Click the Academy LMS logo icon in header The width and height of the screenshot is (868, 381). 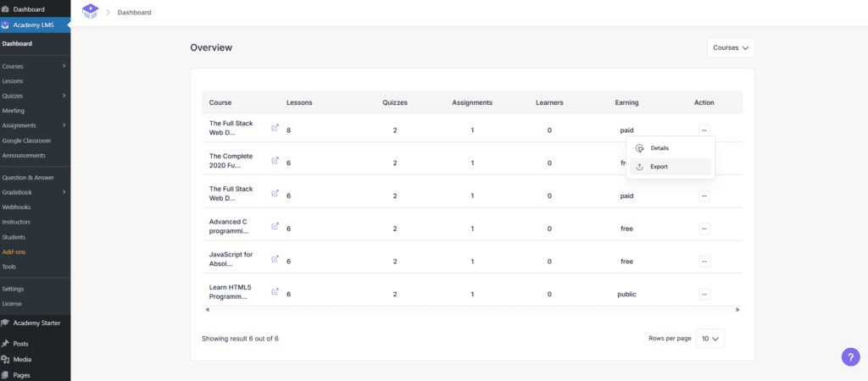[x=90, y=12]
